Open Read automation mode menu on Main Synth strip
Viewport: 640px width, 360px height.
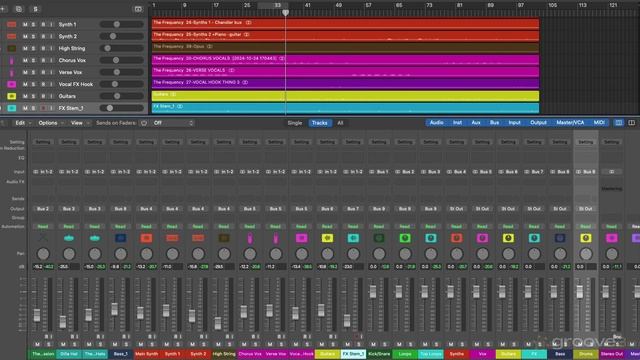pyautogui.click(x=146, y=226)
